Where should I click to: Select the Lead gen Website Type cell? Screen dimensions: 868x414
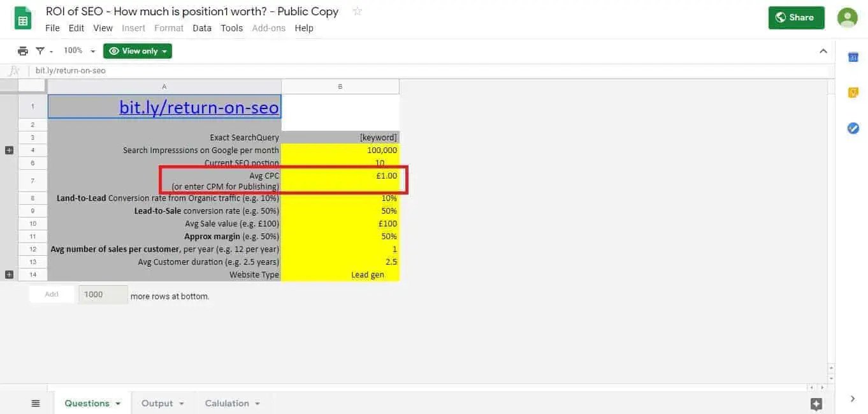coord(340,275)
